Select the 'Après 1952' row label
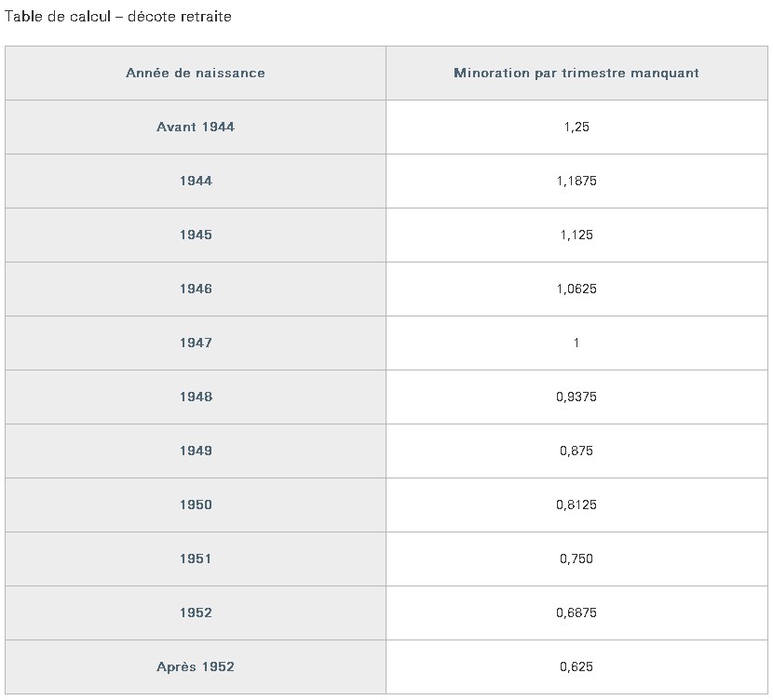The width and height of the screenshot is (773, 700). click(x=196, y=666)
